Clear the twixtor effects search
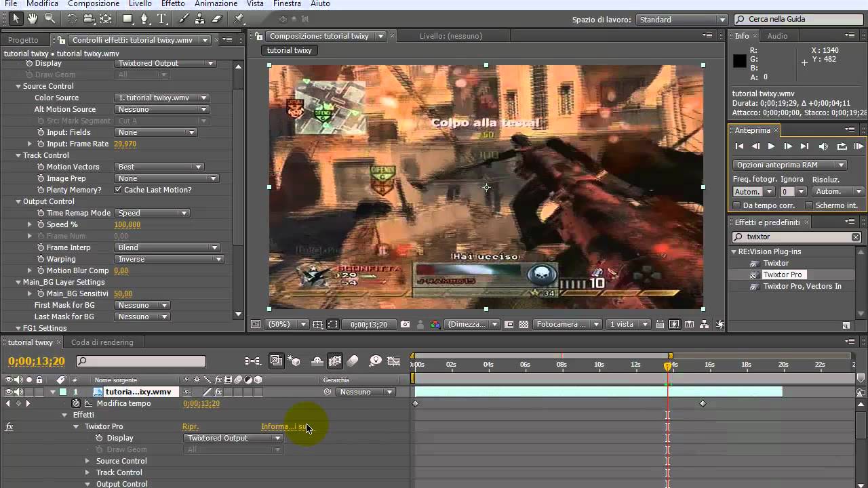Image resolution: width=868 pixels, height=488 pixels. (x=856, y=237)
